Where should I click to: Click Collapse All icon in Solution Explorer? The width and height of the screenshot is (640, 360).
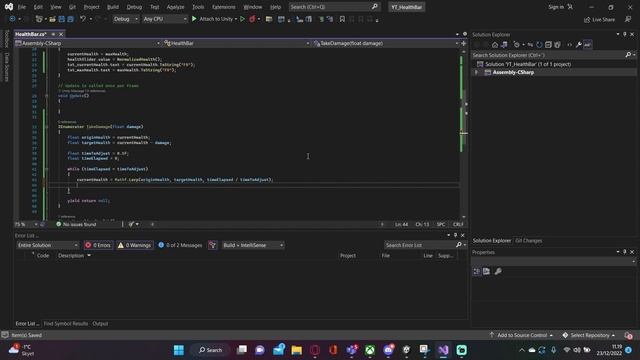(548, 45)
